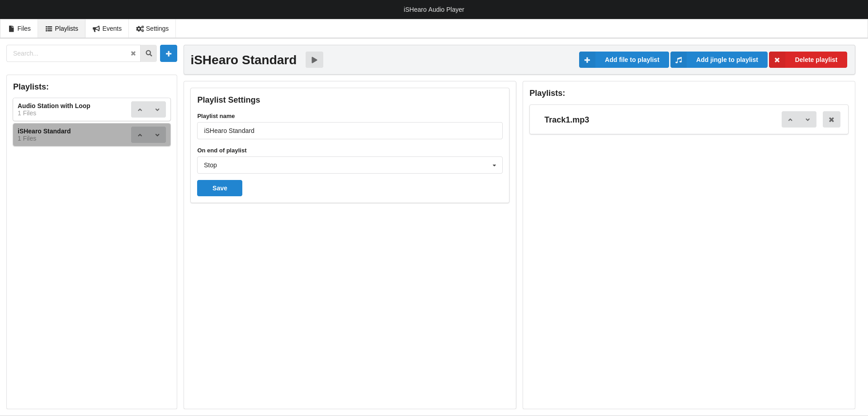Open the Files tab
This screenshot has width=868, height=416.
click(19, 28)
